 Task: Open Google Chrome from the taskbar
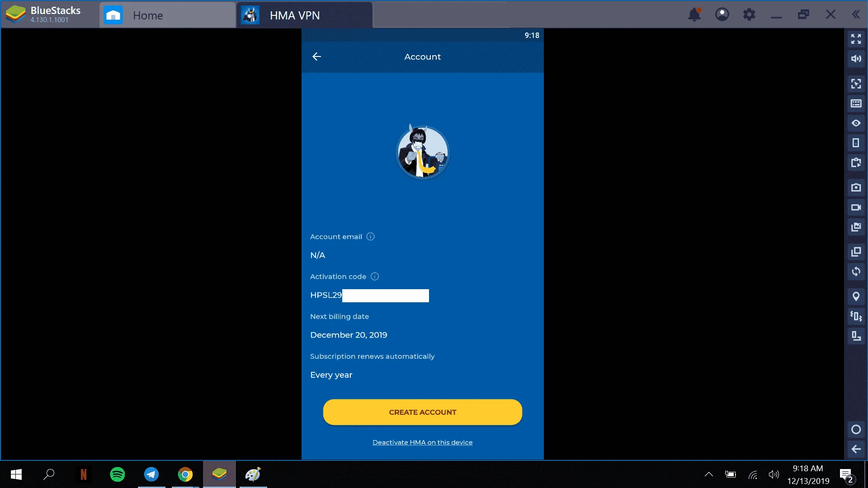click(x=185, y=474)
